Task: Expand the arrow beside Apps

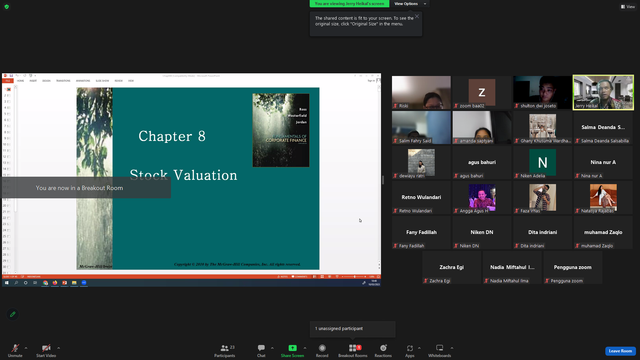Action: pyautogui.click(x=419, y=348)
